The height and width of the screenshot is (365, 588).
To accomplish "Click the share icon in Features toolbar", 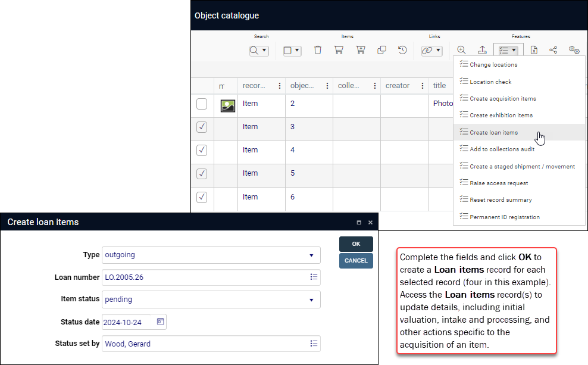I will coord(553,50).
